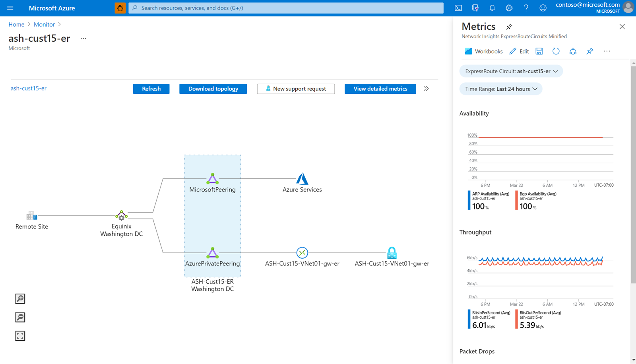Open a New support request
This screenshot has width=636, height=364.
(x=296, y=89)
